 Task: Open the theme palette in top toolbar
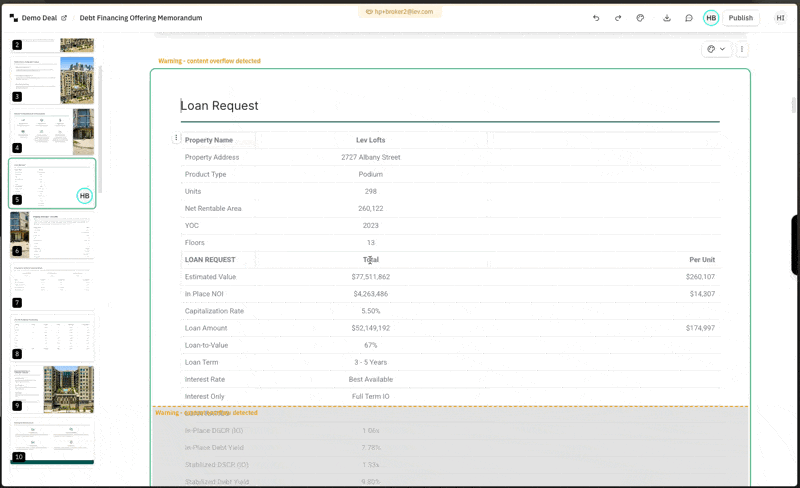tap(640, 18)
